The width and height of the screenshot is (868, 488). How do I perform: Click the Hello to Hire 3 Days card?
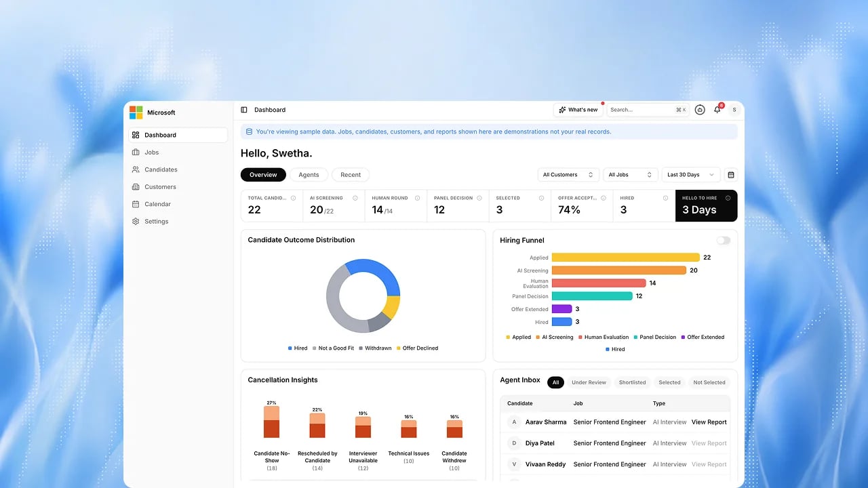(706, 205)
